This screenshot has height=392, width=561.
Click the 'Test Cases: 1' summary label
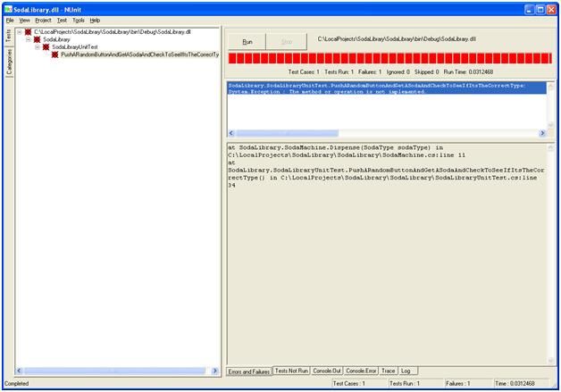[x=304, y=72]
